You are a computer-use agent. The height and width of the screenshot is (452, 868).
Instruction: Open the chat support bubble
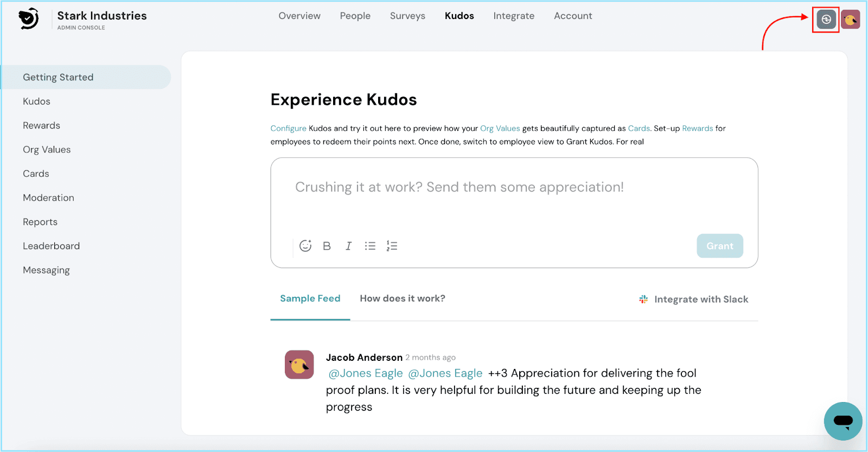[x=843, y=421]
